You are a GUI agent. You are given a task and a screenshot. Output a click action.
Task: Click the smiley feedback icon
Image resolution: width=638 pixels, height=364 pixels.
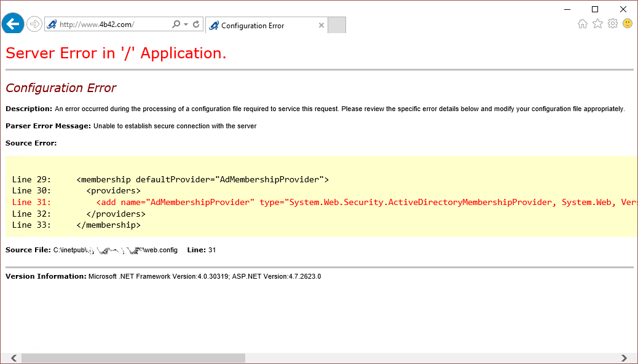[628, 23]
